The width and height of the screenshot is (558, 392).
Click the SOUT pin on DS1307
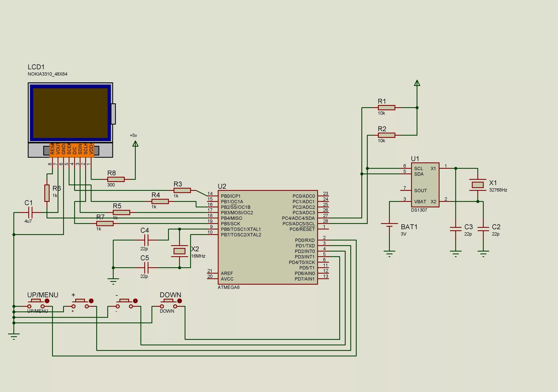[x=420, y=190]
